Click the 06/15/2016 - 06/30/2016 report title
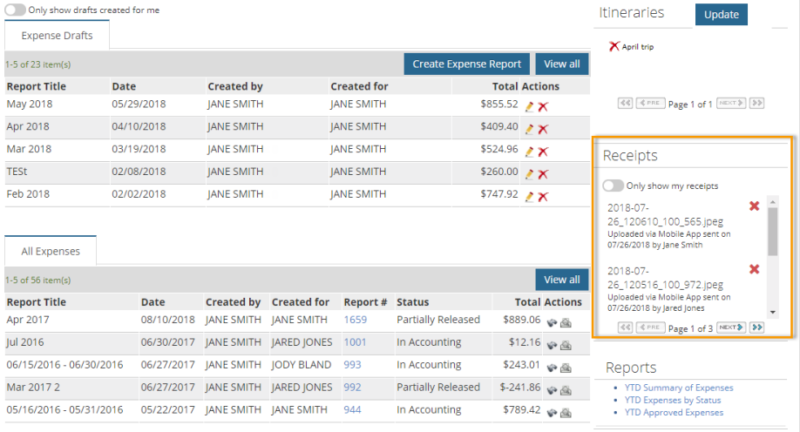The image size is (800, 432). click(65, 365)
